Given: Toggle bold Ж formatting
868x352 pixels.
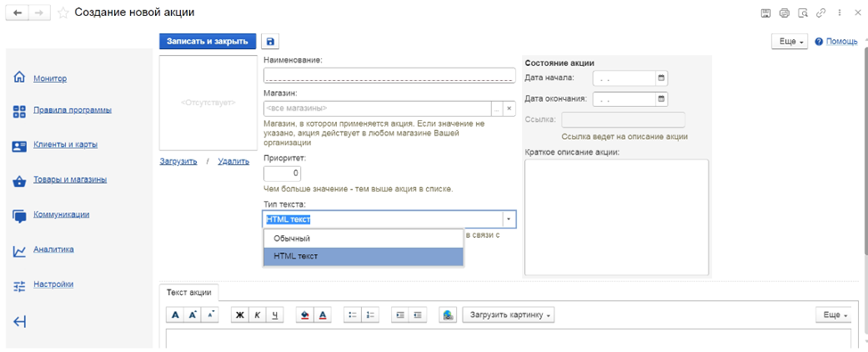Looking at the screenshot, I should point(240,315).
